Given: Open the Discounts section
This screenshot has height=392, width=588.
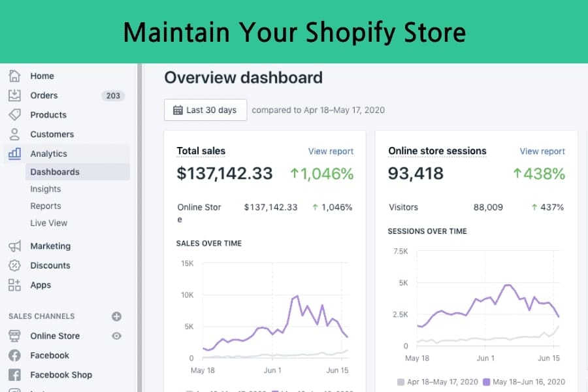Looking at the screenshot, I should click(50, 266).
